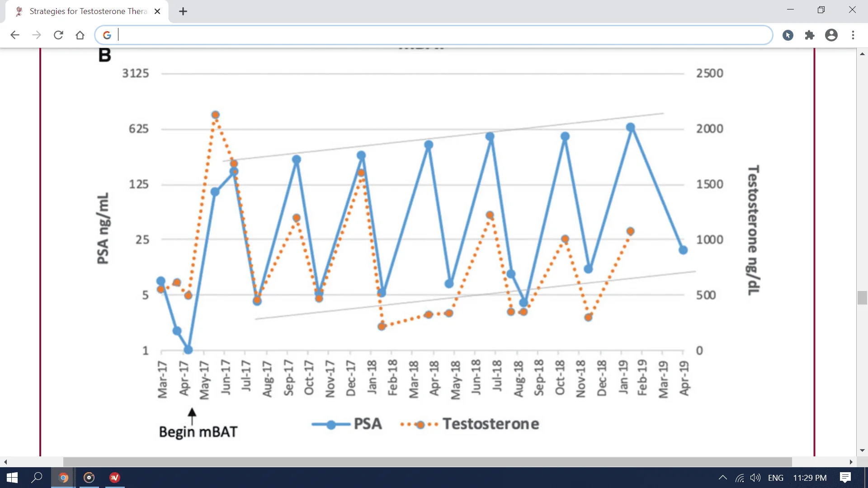Show hidden system tray icons
The width and height of the screenshot is (868, 488).
click(723, 478)
